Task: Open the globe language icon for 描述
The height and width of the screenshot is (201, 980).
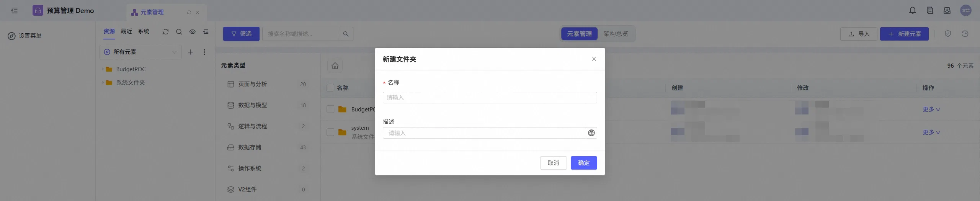Action: pos(591,133)
